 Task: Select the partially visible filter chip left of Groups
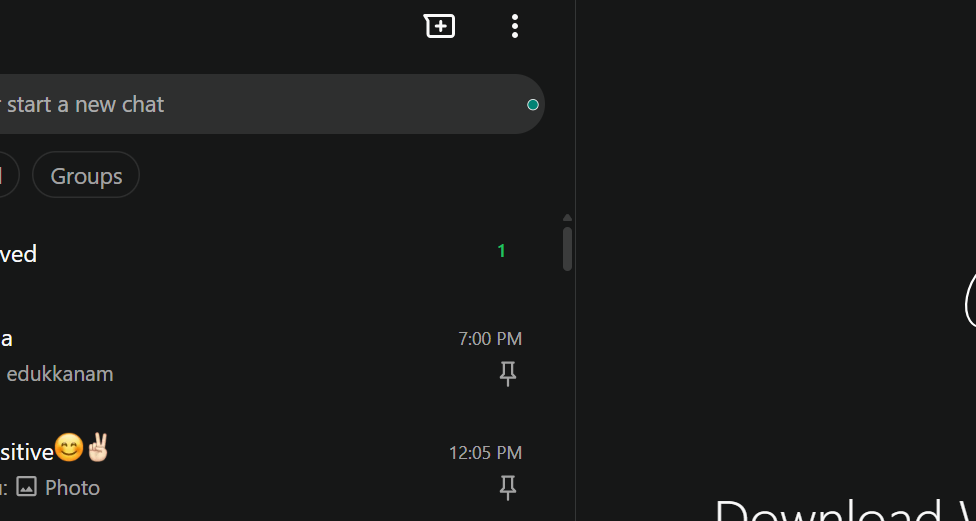[x=7, y=176]
